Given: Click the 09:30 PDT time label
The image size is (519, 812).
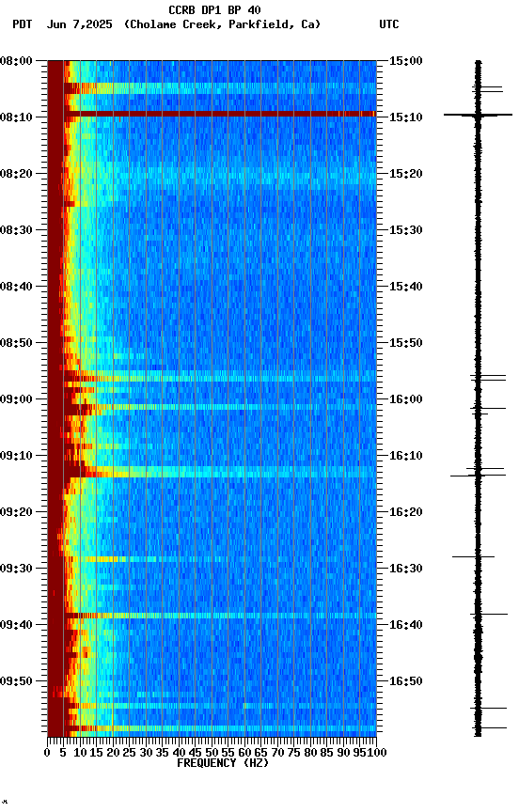Looking at the screenshot, I should pos(16,569).
